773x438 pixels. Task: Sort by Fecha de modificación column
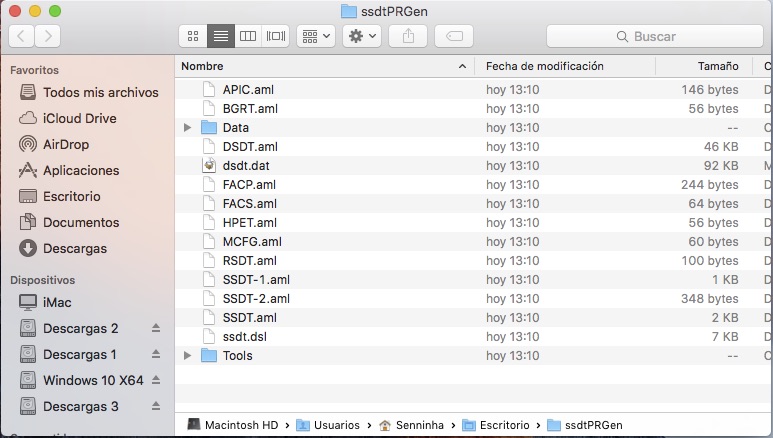(x=565, y=66)
